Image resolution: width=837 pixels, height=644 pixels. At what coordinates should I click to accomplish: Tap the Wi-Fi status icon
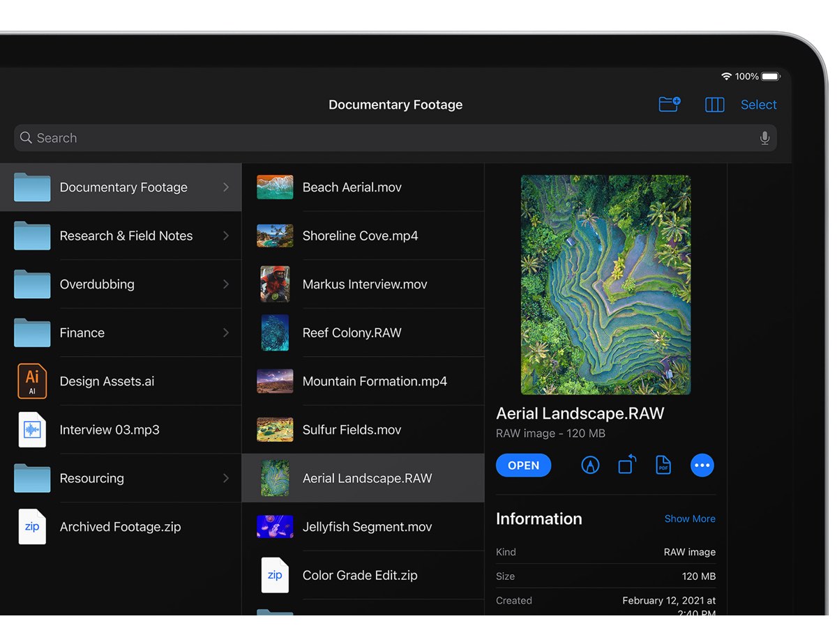coord(726,76)
